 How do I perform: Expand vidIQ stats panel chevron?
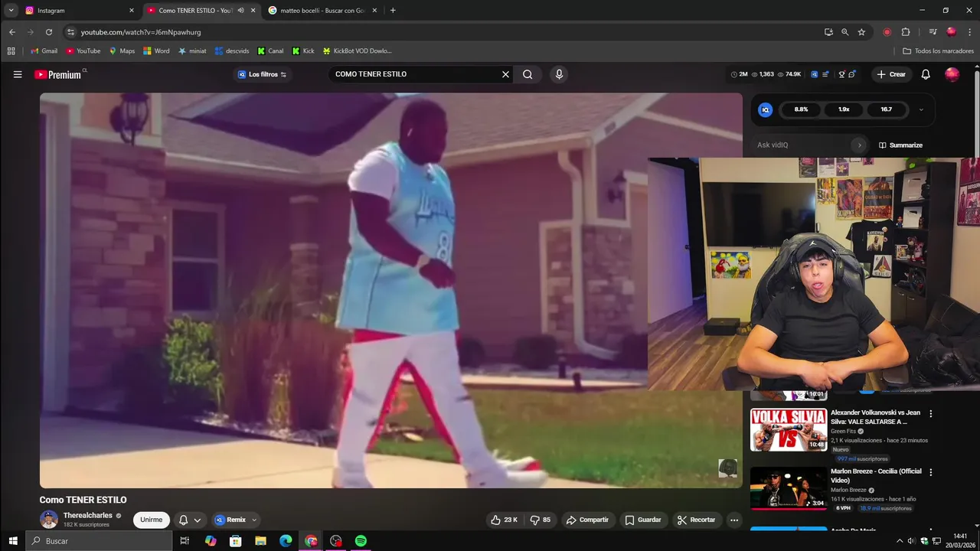pos(921,109)
